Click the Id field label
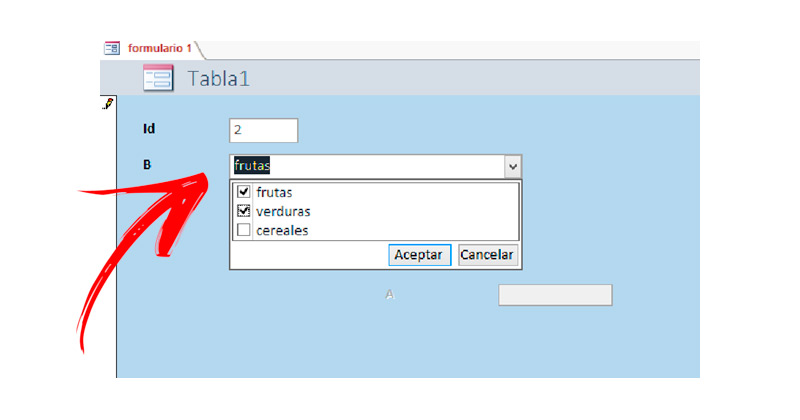Viewport: 800px width, 420px height. [x=150, y=129]
